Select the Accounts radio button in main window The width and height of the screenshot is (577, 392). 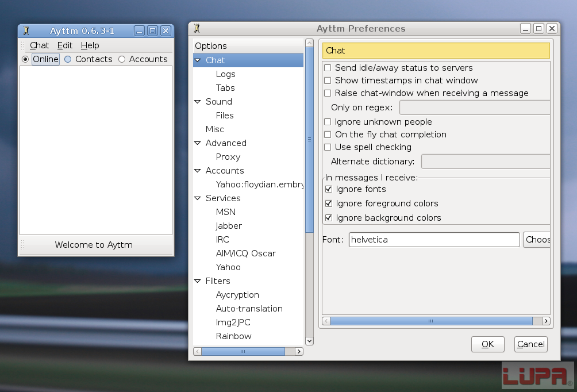(x=122, y=59)
